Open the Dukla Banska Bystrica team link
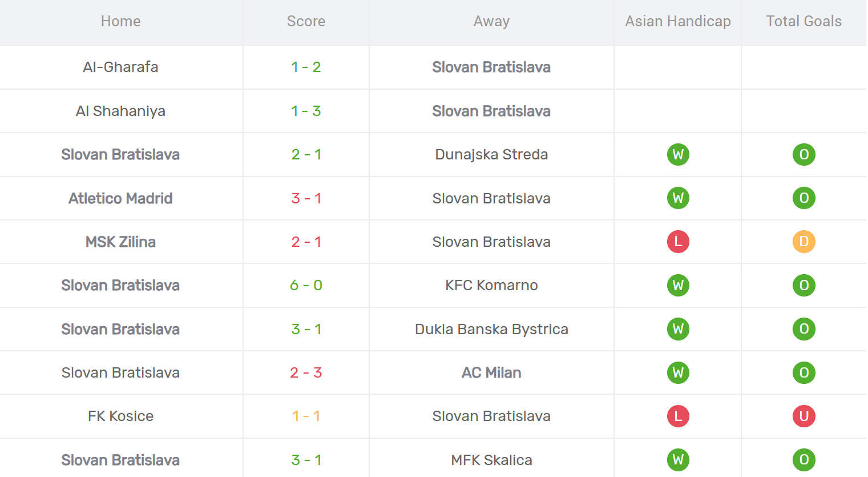Screen dimensions: 868x477 (x=491, y=329)
